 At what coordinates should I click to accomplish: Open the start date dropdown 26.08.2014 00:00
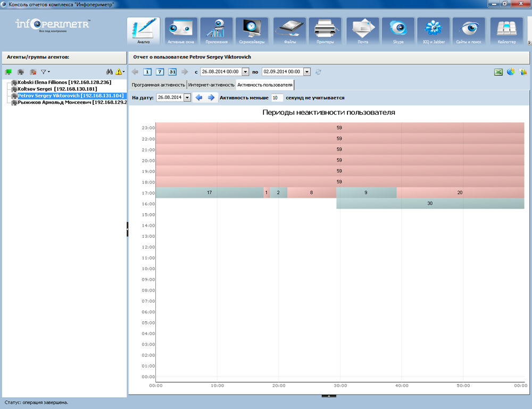pos(245,72)
